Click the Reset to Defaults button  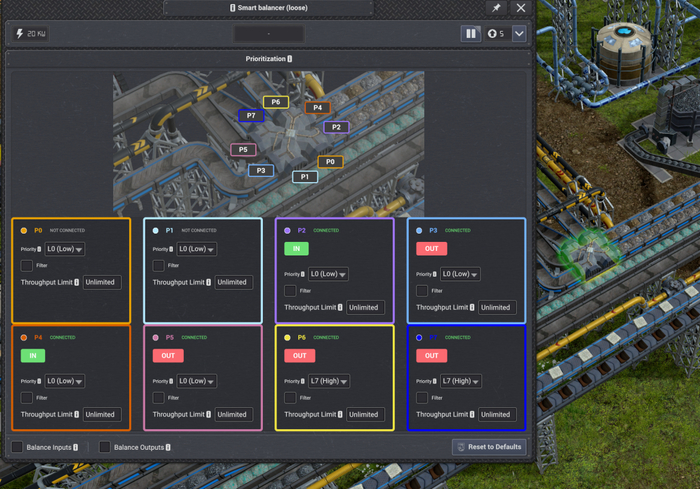point(489,447)
